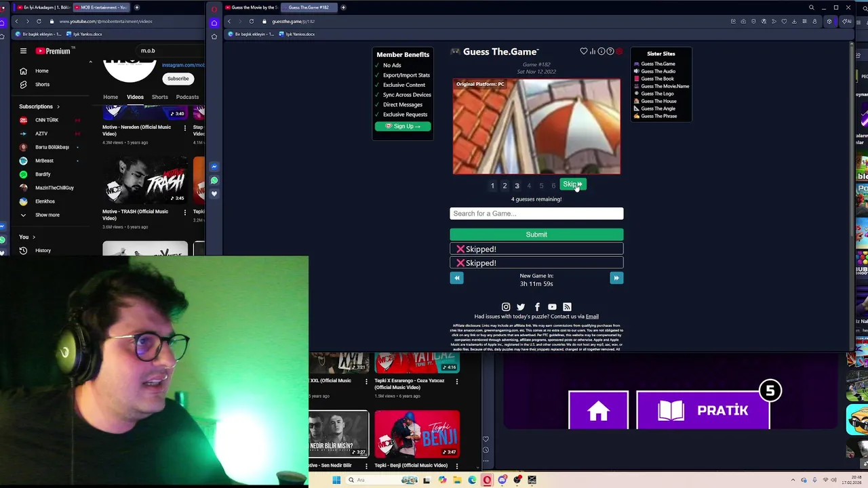Expand the Subscriptions section chevron

click(x=58, y=106)
